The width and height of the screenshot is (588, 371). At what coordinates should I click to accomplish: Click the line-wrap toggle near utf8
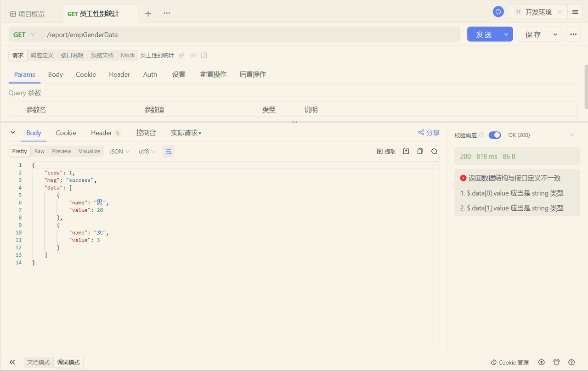pos(168,151)
